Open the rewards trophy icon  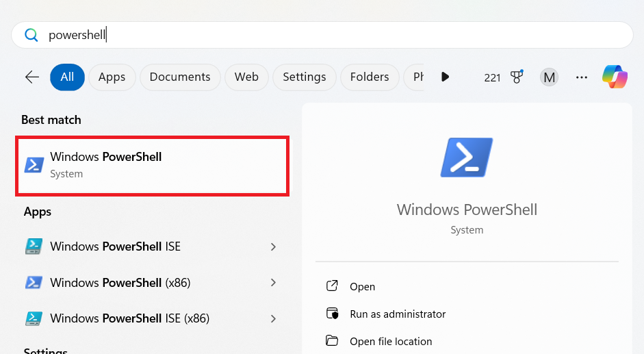click(x=517, y=77)
